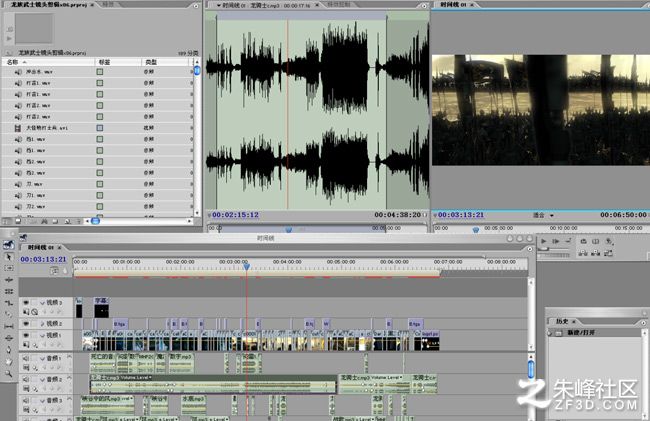Hide the 视频1 track with its eye

coord(26,335)
